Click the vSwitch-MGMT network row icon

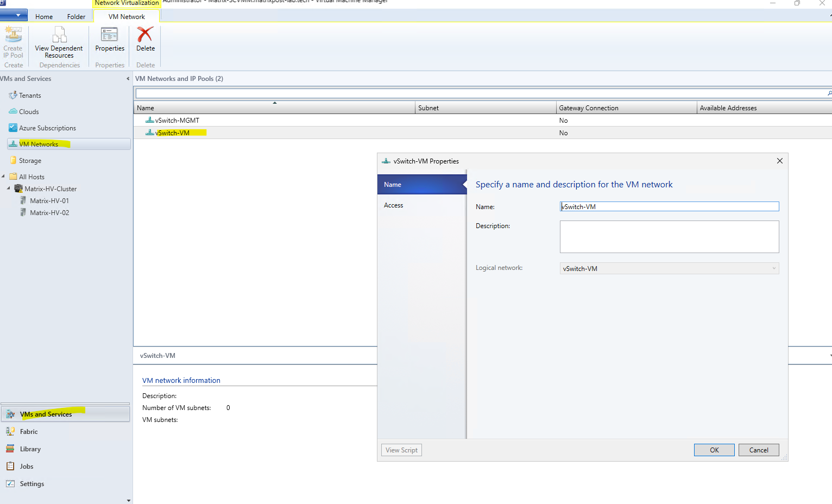click(150, 120)
